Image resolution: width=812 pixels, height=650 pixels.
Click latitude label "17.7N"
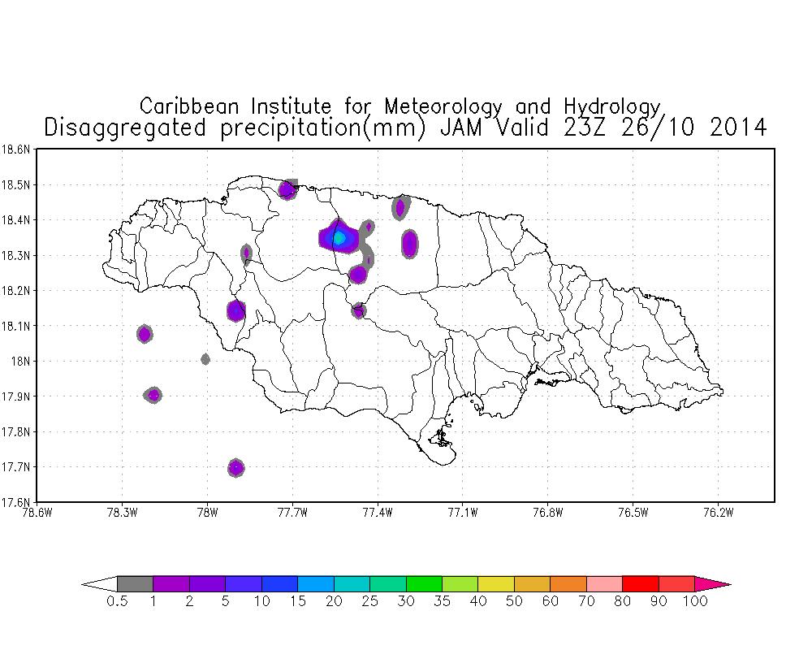(16, 467)
